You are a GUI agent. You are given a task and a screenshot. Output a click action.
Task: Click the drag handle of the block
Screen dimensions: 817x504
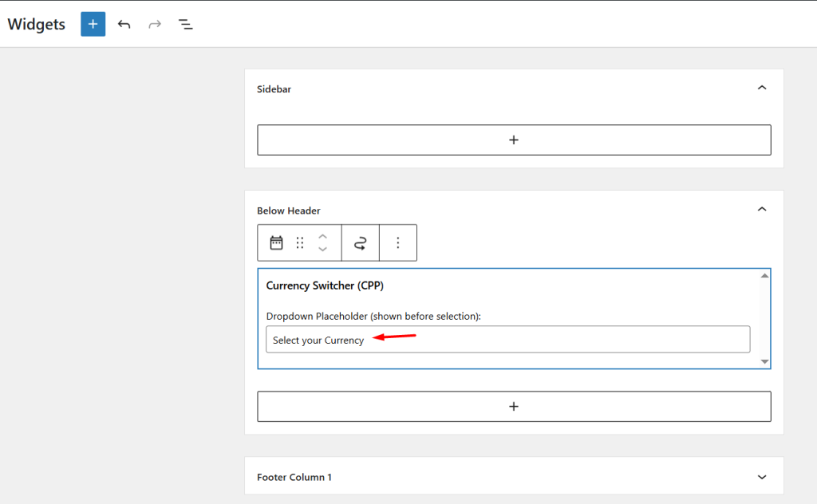pos(300,242)
